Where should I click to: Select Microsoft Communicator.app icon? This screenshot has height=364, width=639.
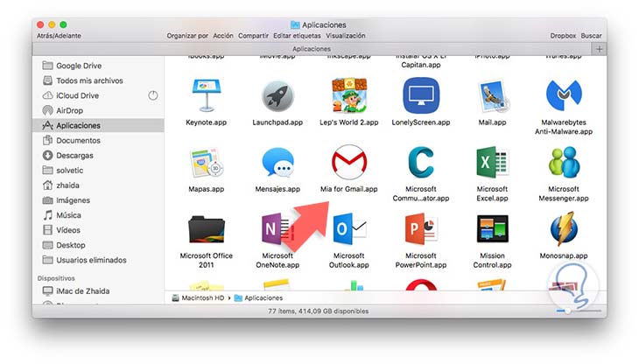pyautogui.click(x=421, y=163)
